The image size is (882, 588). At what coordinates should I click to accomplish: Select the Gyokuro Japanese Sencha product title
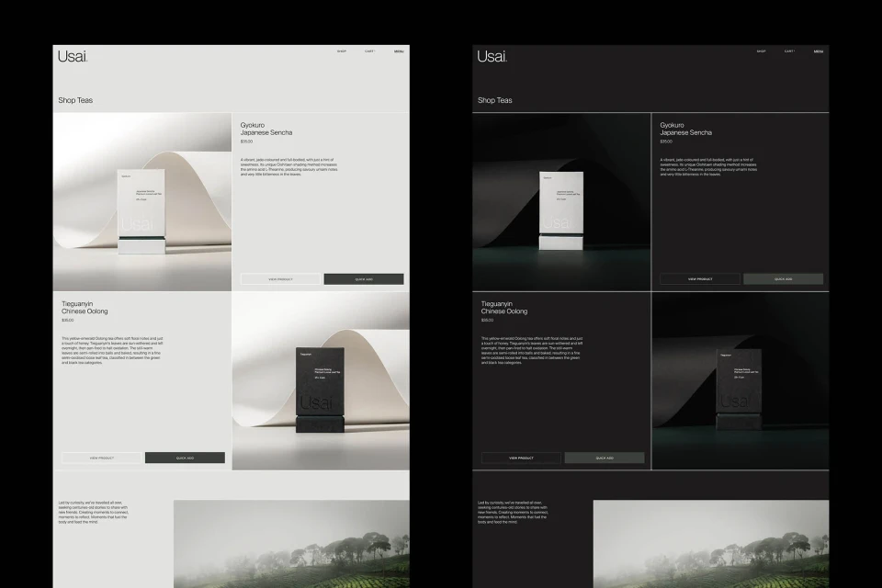(266, 129)
